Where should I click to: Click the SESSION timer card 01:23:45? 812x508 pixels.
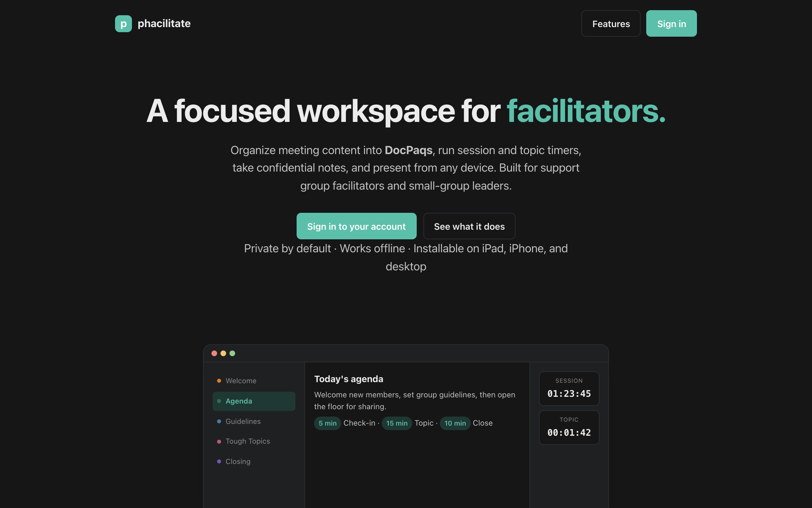(569, 388)
